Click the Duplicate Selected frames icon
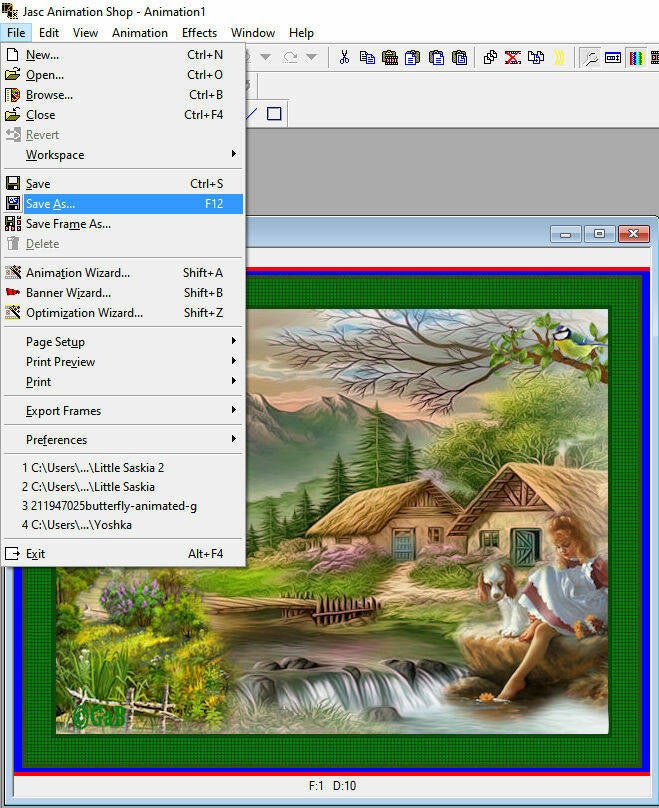The width and height of the screenshot is (659, 808). [x=490, y=57]
